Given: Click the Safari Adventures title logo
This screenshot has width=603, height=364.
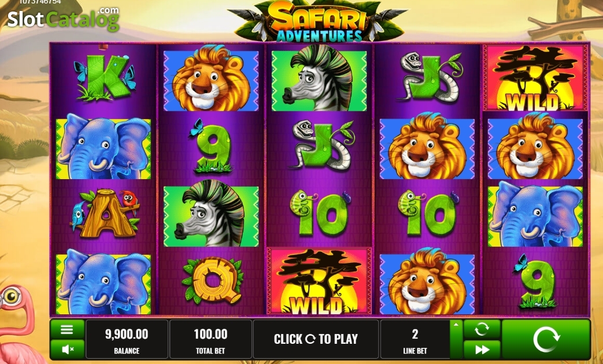Looking at the screenshot, I should point(316,21).
